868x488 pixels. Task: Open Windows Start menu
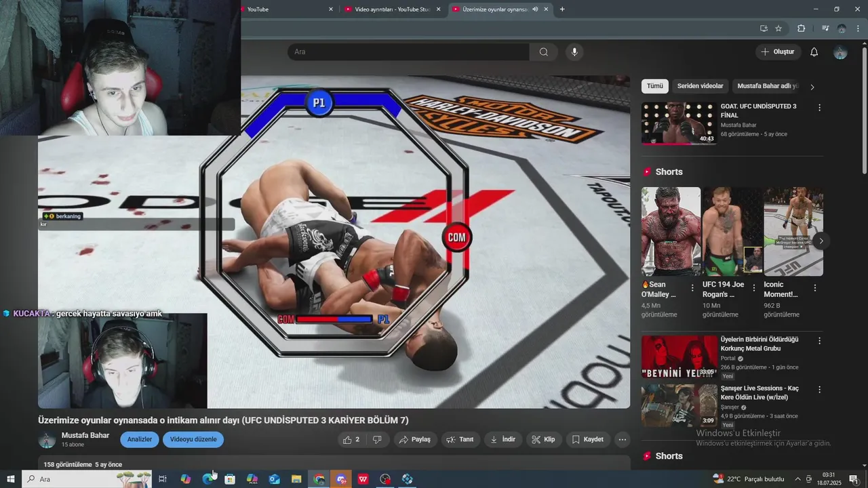(x=10, y=479)
